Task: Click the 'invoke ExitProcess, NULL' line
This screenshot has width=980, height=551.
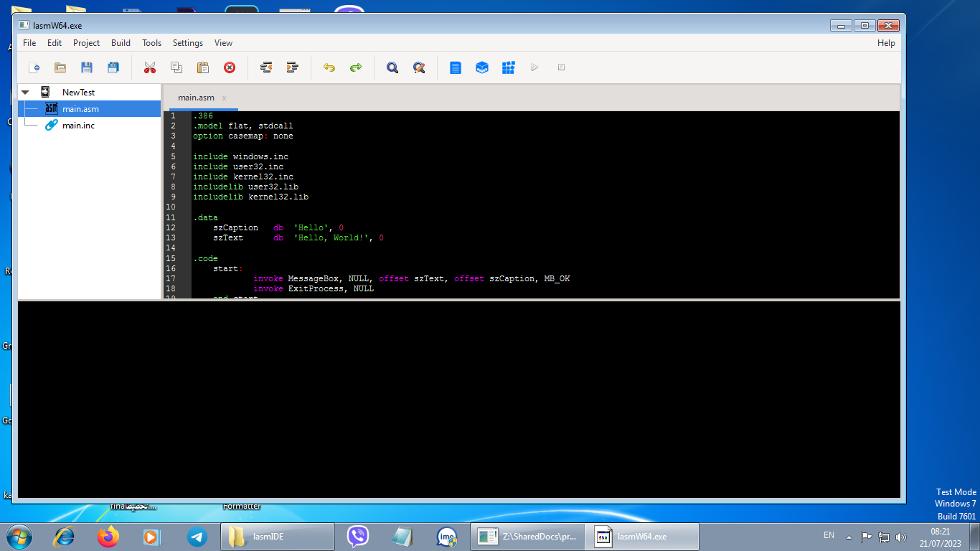Action: tap(313, 288)
